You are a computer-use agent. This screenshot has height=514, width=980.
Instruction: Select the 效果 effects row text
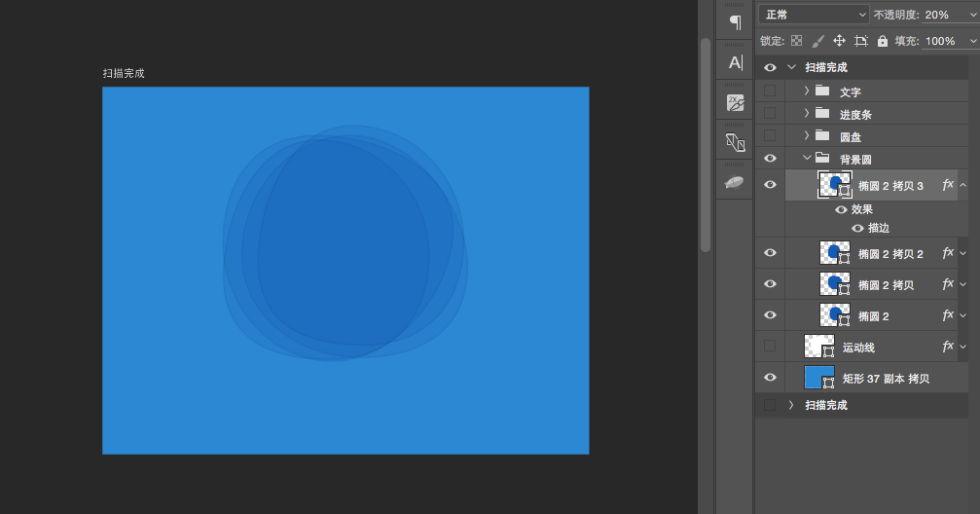tap(861, 209)
